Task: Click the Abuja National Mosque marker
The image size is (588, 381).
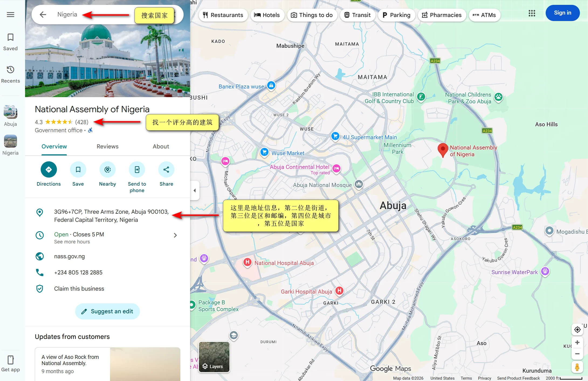Action: coord(359,185)
